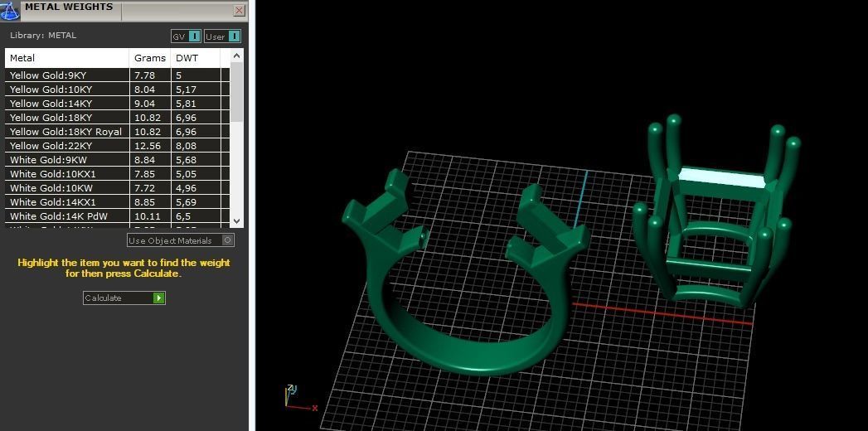The width and height of the screenshot is (868, 431).
Task: Click the 8,08 DWT value
Action: point(186,146)
